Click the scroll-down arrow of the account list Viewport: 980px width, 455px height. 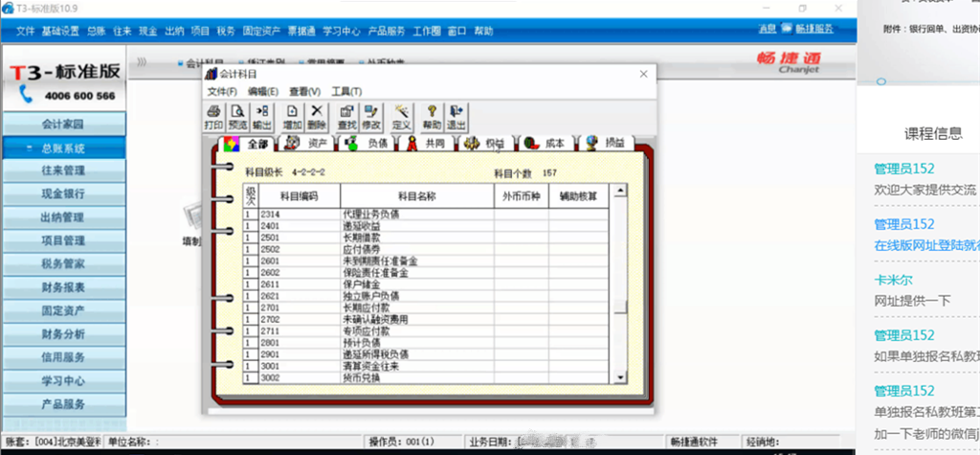(620, 376)
